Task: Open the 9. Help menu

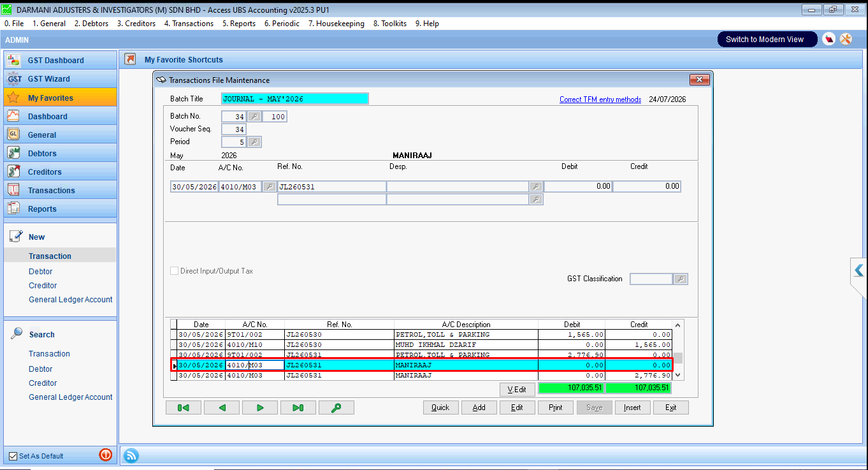Action: click(427, 24)
